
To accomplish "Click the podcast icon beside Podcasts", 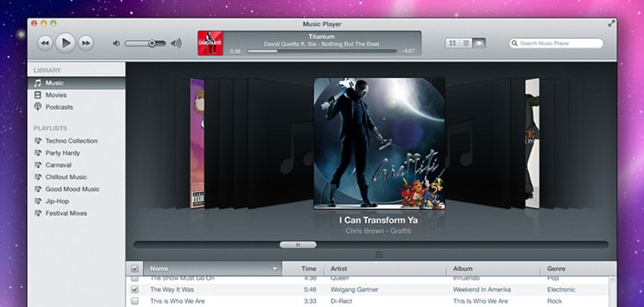I will click(37, 107).
